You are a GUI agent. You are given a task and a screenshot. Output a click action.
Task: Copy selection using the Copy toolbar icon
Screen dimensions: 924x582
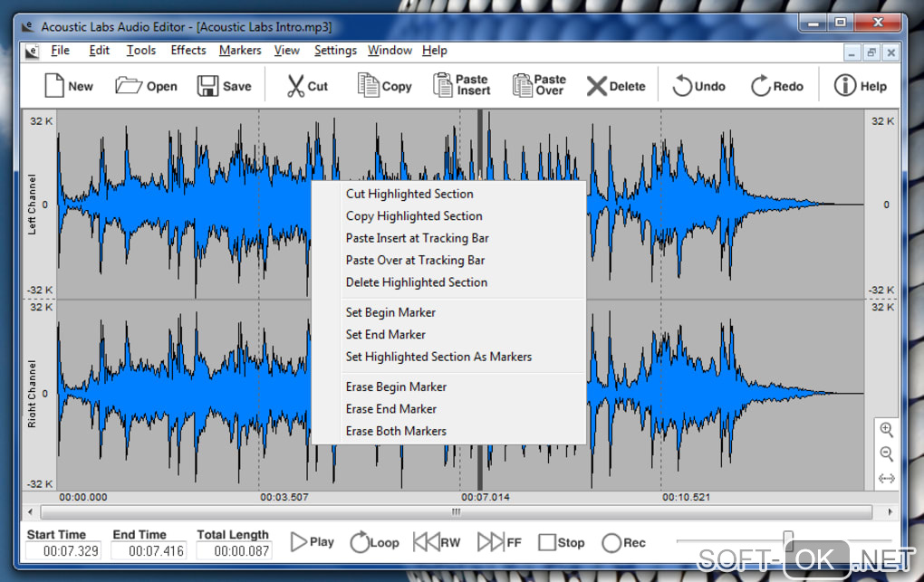[369, 85]
